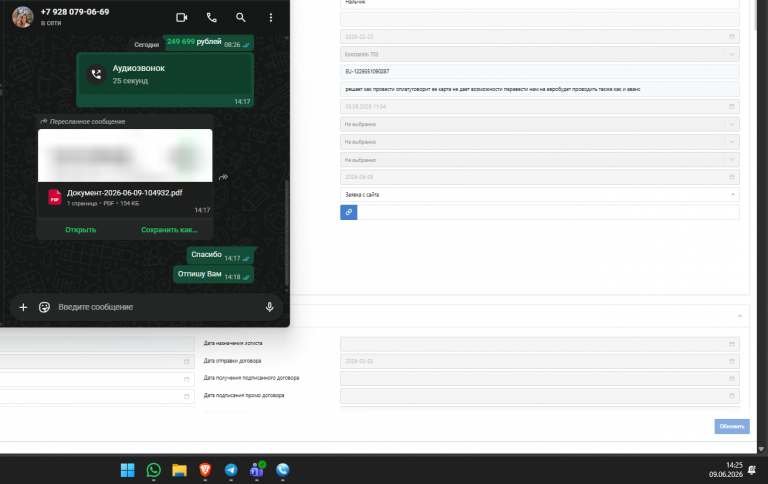Open calendar icon for Дата назначения логиста

(x=731, y=344)
